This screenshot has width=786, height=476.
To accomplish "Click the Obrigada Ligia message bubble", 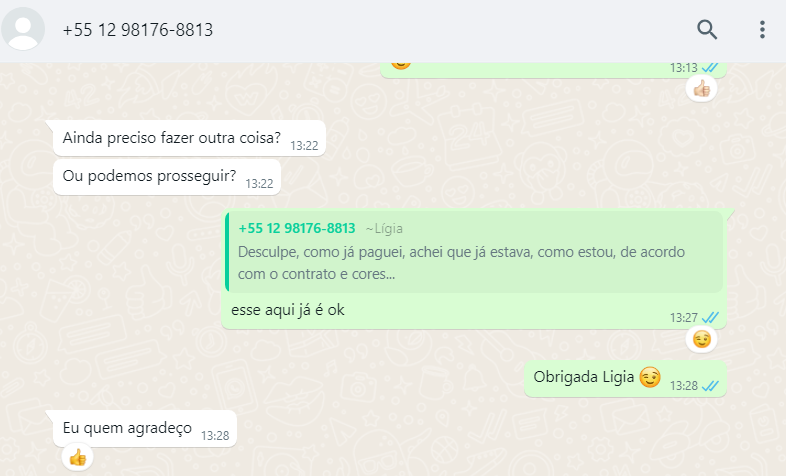I will coord(625,379).
